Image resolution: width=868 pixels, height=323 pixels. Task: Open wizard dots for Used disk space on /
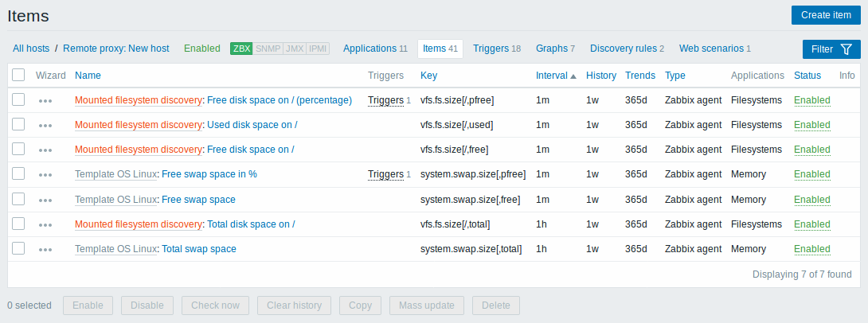(45, 125)
